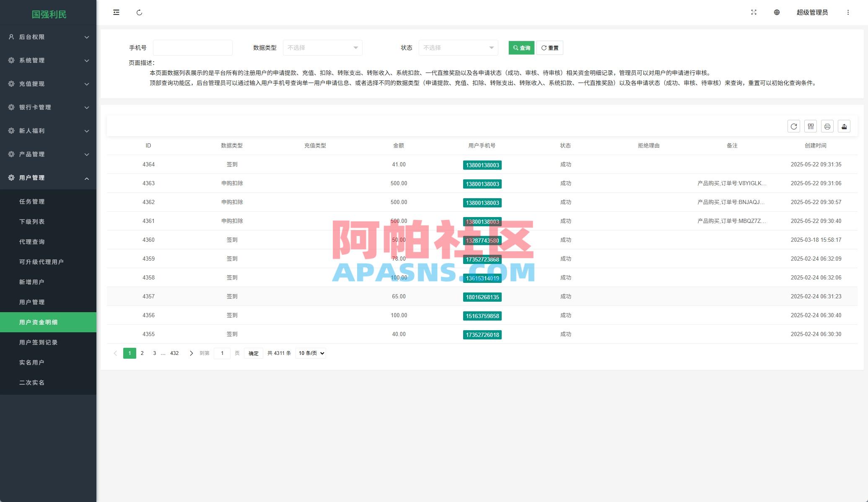Select 实名用户 in the sidebar

click(x=31, y=362)
